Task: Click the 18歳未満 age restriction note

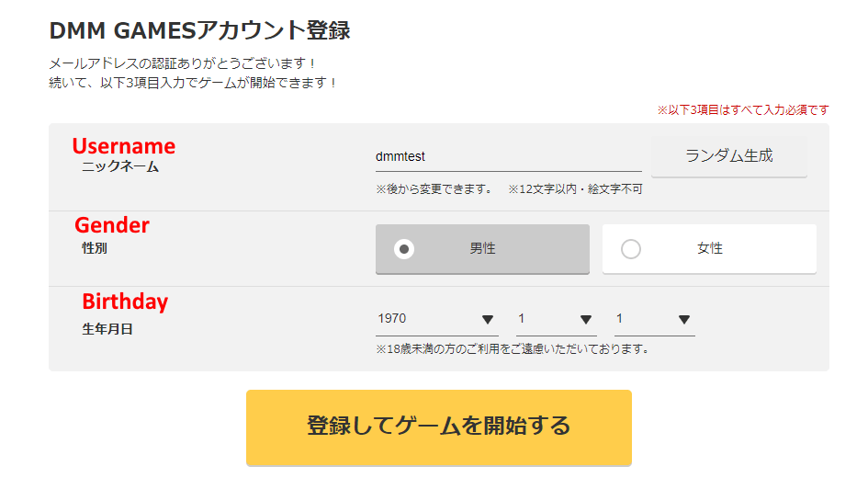Action: click(x=513, y=349)
